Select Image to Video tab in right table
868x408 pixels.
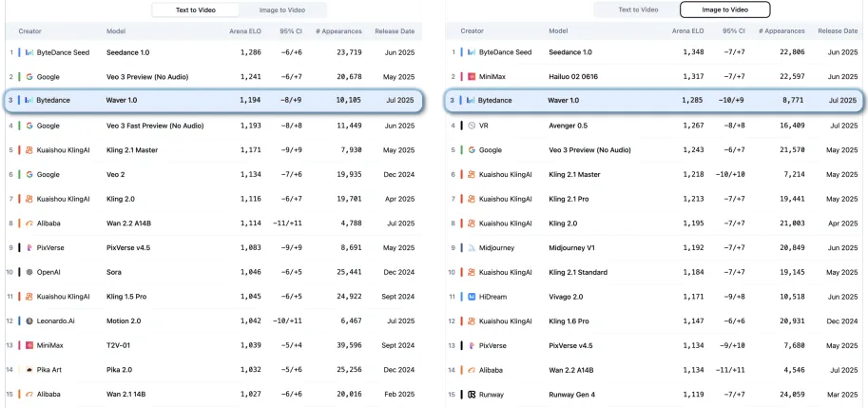724,10
